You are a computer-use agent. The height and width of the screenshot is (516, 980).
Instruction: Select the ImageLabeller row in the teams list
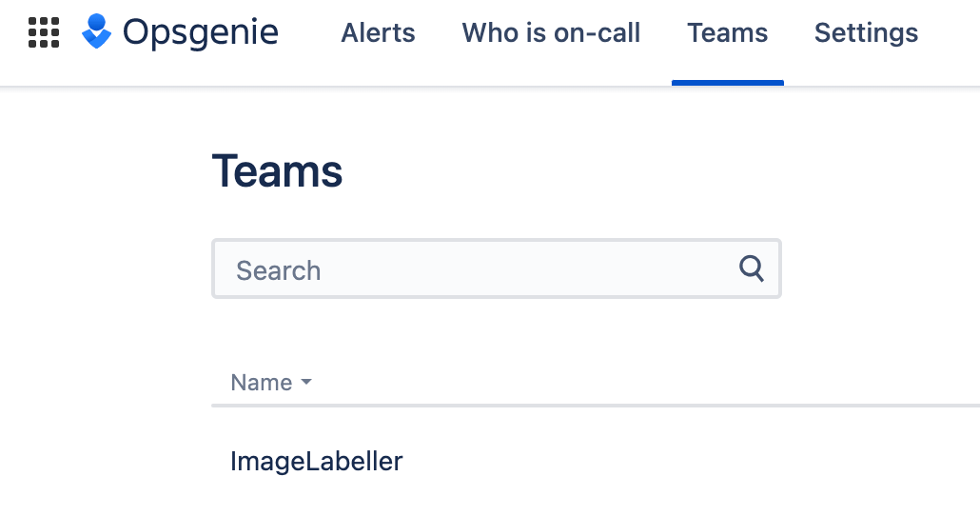click(x=317, y=462)
